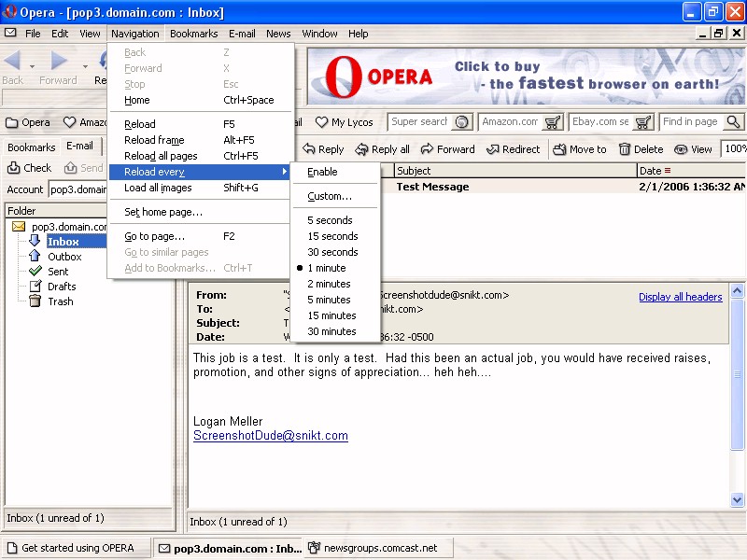Viewport: 747px width, 560px height.
Task: Click the Amazon.com search cart icon
Action: [x=553, y=122]
